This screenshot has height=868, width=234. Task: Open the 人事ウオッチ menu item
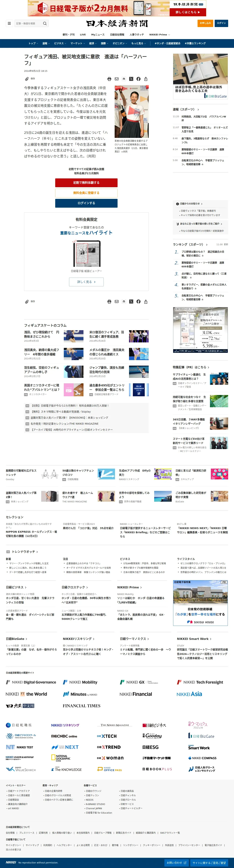click(x=137, y=35)
